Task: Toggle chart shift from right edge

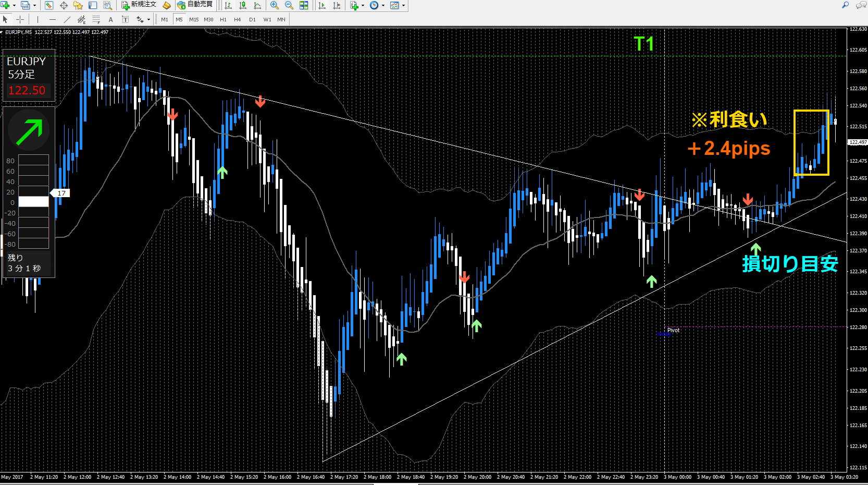Action: (x=337, y=5)
